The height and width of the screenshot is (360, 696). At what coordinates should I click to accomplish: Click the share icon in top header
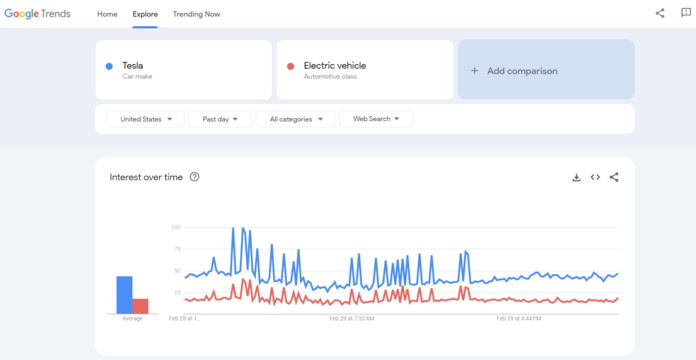[660, 13]
